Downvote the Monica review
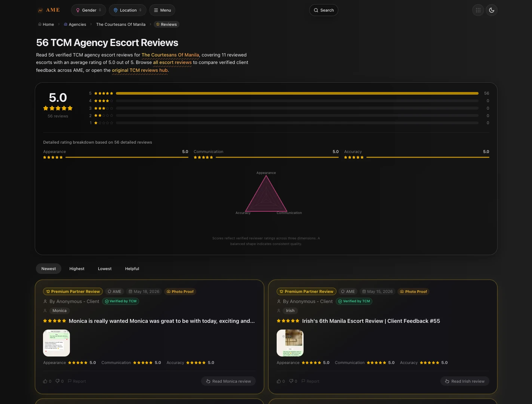 click(x=59, y=381)
